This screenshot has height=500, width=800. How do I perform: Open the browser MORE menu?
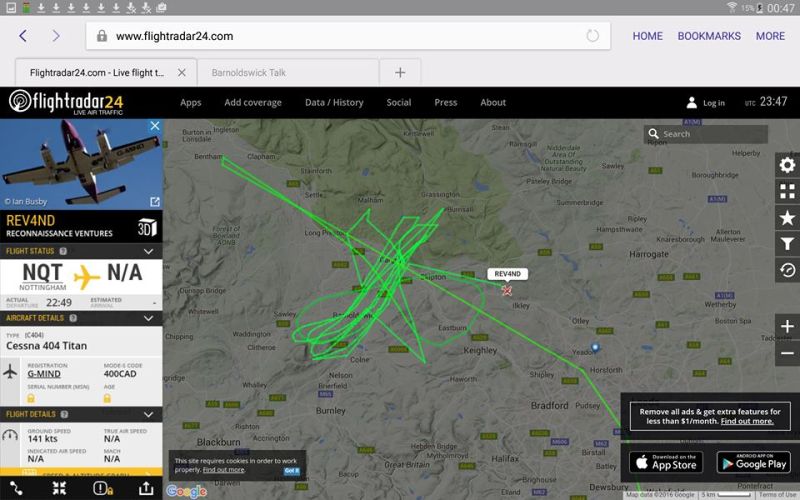(x=770, y=36)
